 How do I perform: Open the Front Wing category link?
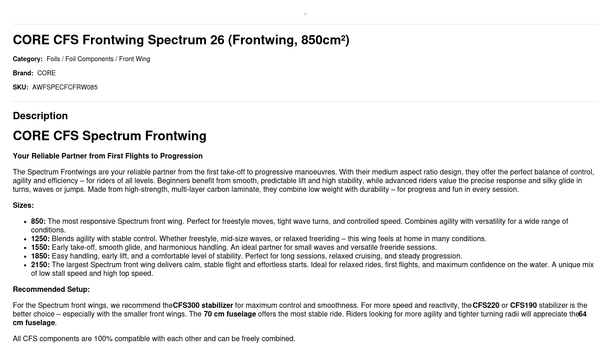pyautogui.click(x=134, y=59)
